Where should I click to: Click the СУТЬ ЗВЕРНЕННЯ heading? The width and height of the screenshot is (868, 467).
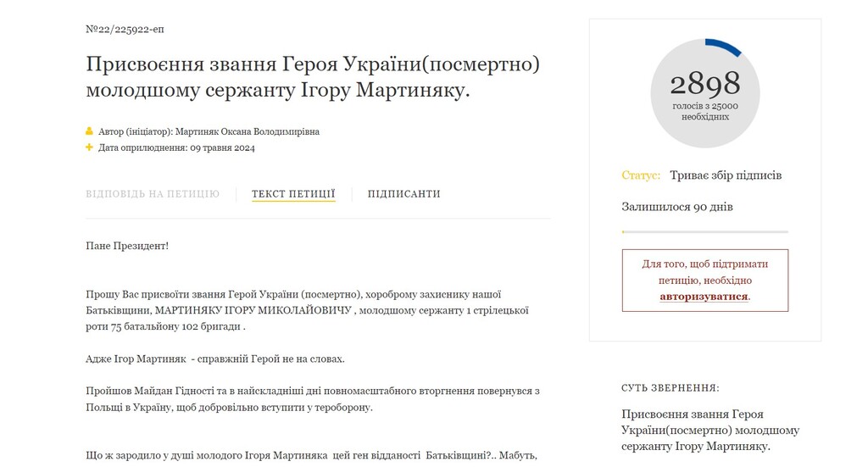tap(670, 388)
